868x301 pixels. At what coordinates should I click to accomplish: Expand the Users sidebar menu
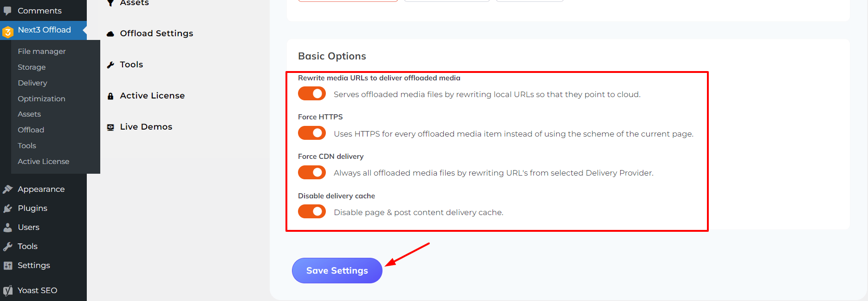(29, 227)
